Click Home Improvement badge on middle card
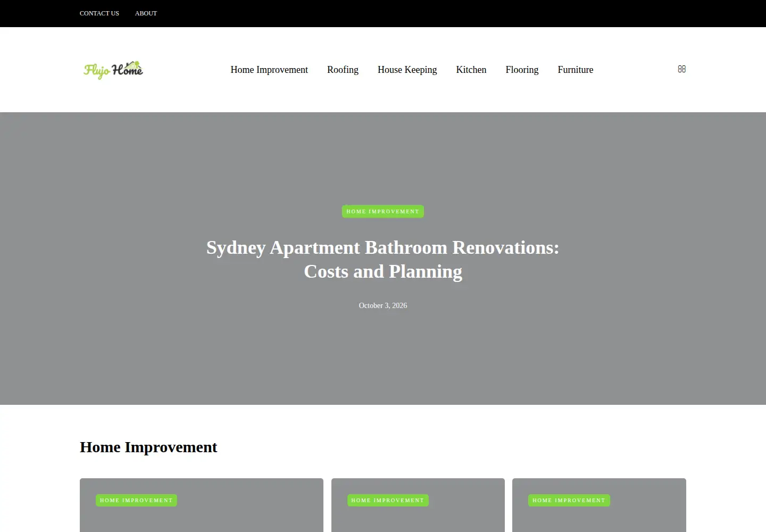The height and width of the screenshot is (532, 766). coord(388,500)
